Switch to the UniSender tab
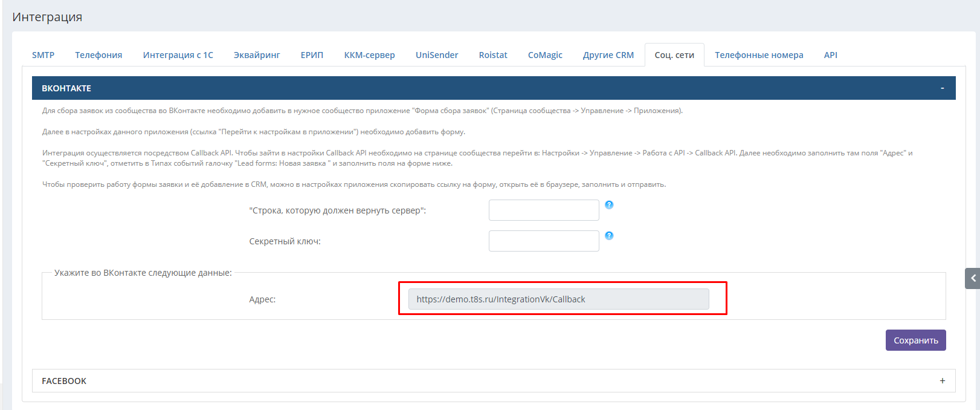Image resolution: width=980 pixels, height=410 pixels. (437, 55)
